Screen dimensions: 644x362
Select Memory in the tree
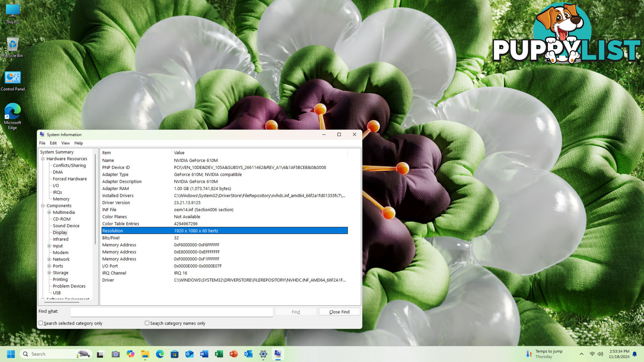(x=61, y=199)
